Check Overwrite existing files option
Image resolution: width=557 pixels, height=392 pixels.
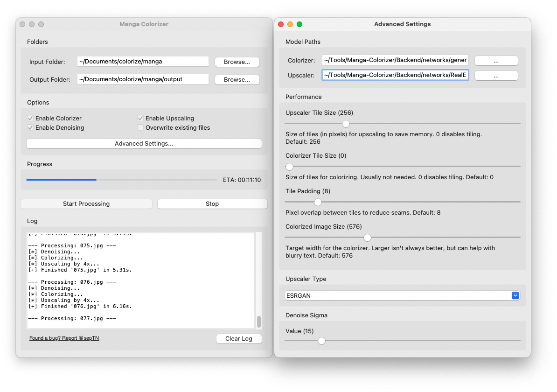140,127
